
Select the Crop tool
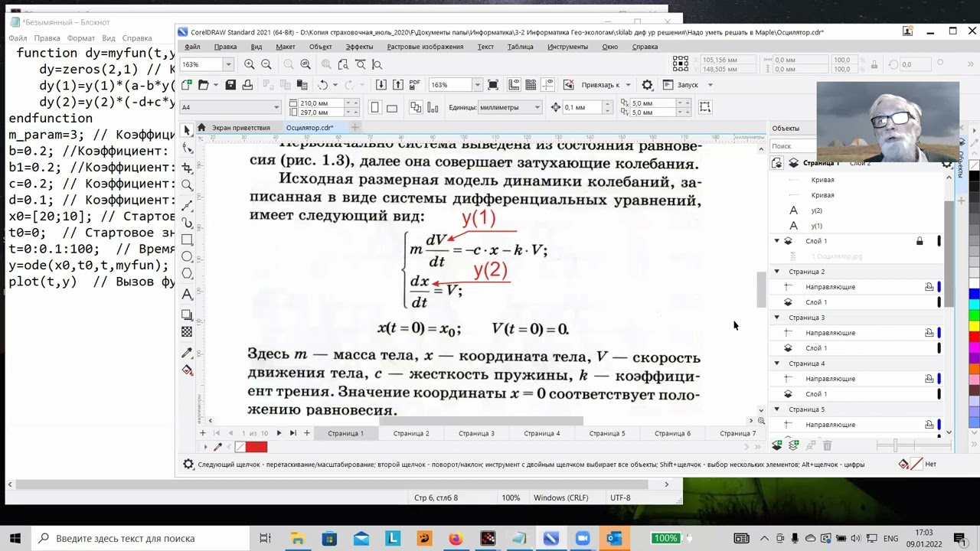(187, 166)
